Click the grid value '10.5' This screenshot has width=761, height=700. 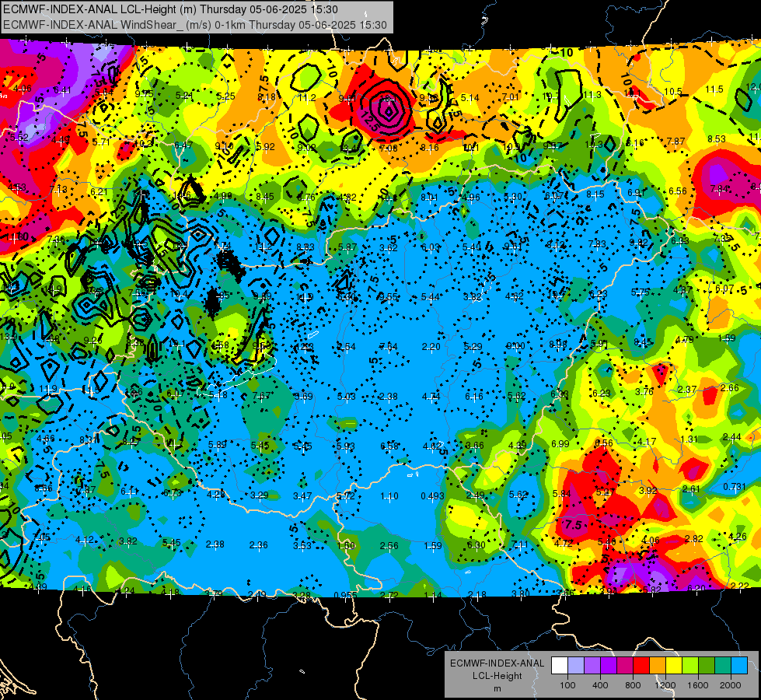coord(672,92)
